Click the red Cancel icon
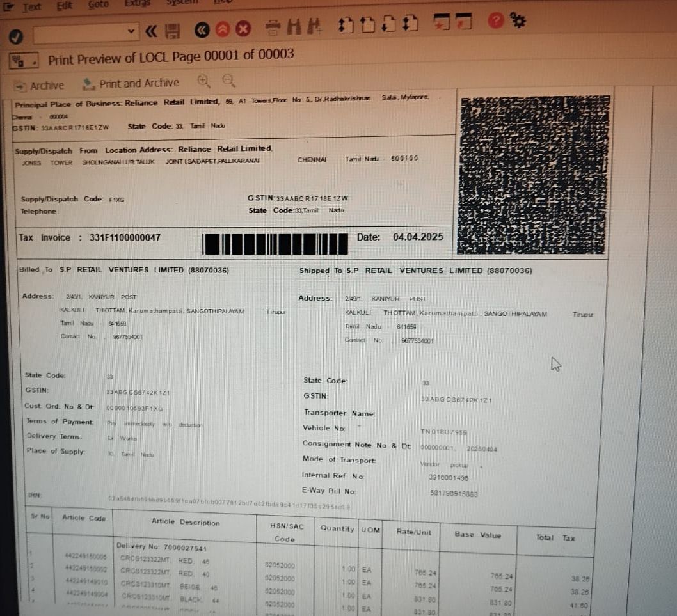The width and height of the screenshot is (677, 616). [243, 29]
